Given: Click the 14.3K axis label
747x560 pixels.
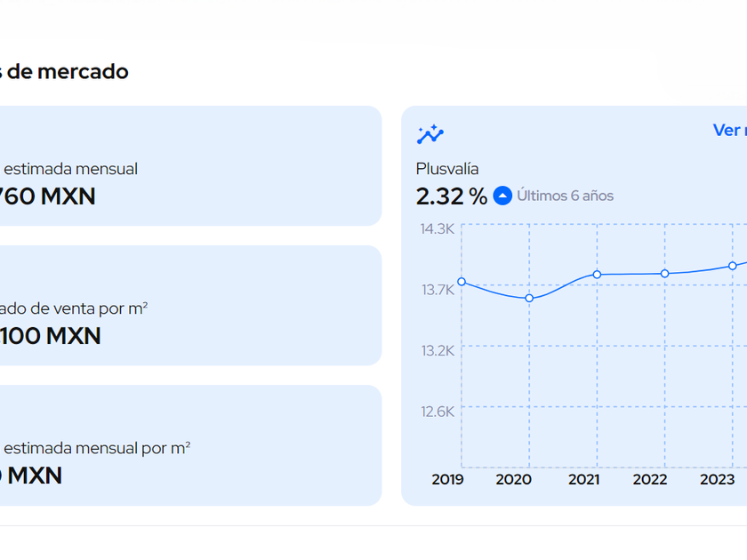Looking at the screenshot, I should 438,228.
